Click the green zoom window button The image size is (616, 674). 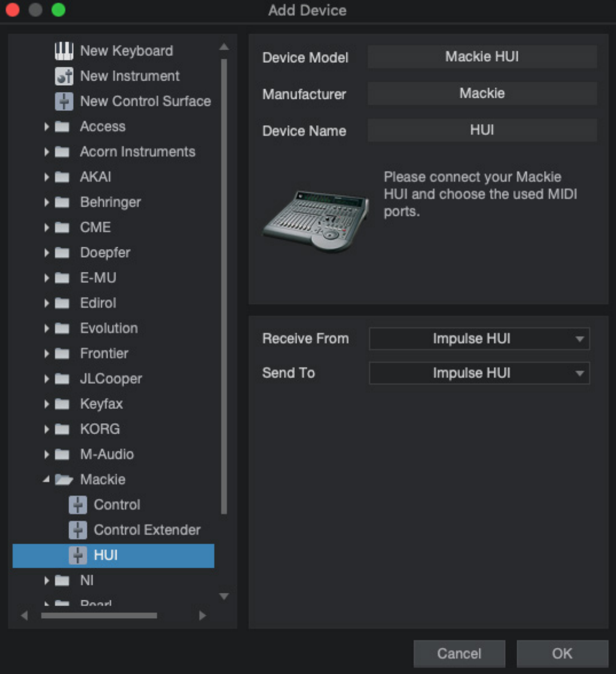coord(58,10)
